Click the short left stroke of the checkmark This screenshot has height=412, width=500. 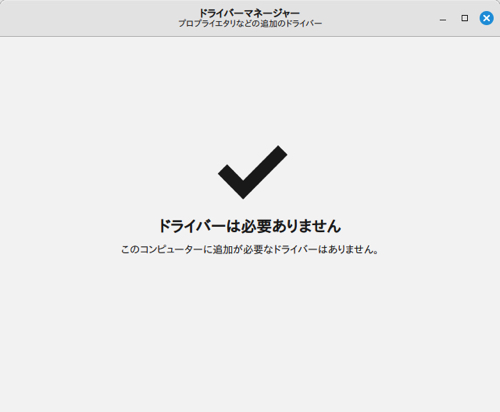[x=231, y=182]
